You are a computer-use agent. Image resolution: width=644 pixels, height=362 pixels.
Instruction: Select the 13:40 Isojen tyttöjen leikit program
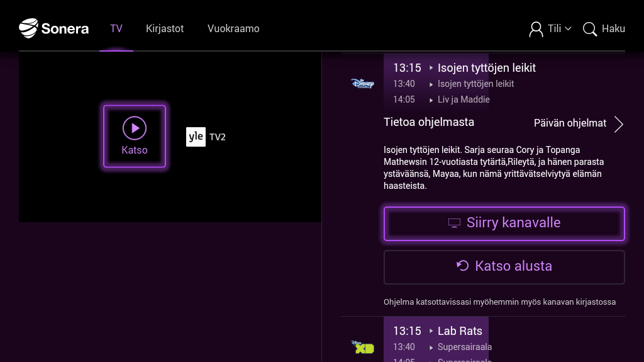(453, 84)
